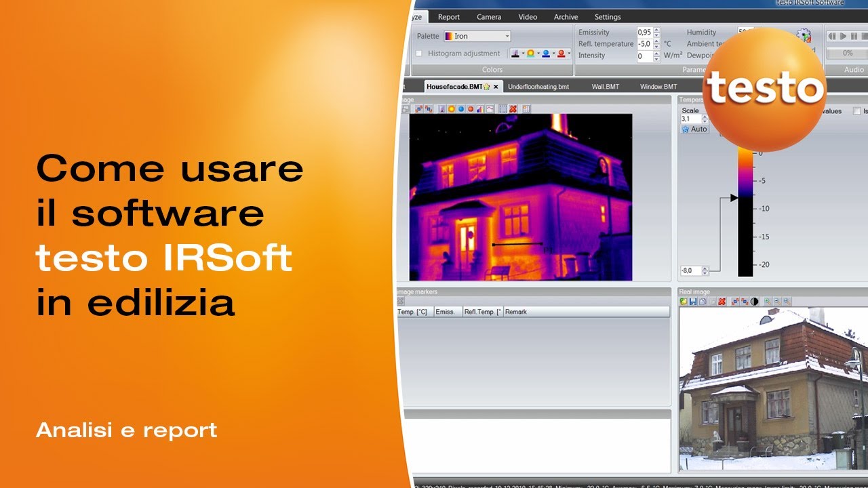Click the red X delete markers icon
The height and width of the screenshot is (488, 868).
513,109
